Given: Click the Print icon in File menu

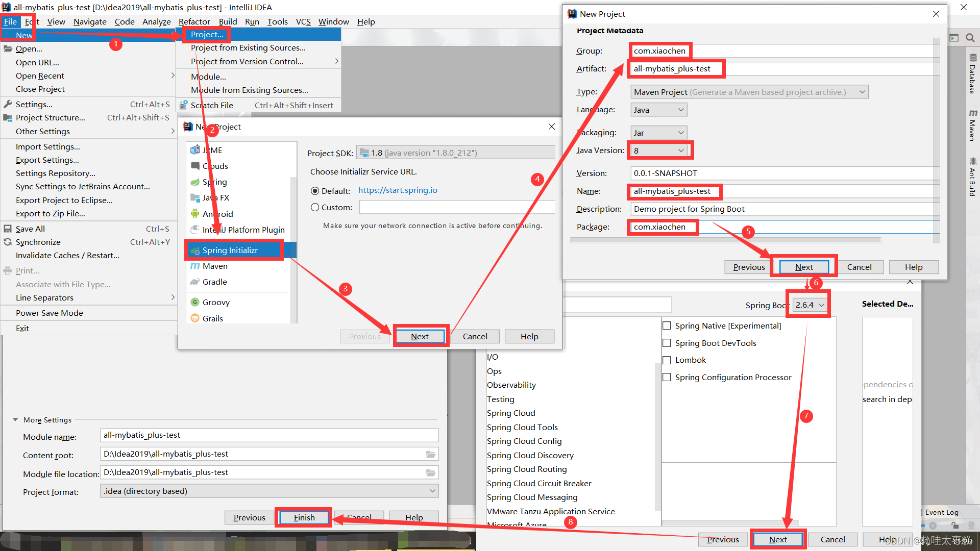Looking at the screenshot, I should [8, 271].
